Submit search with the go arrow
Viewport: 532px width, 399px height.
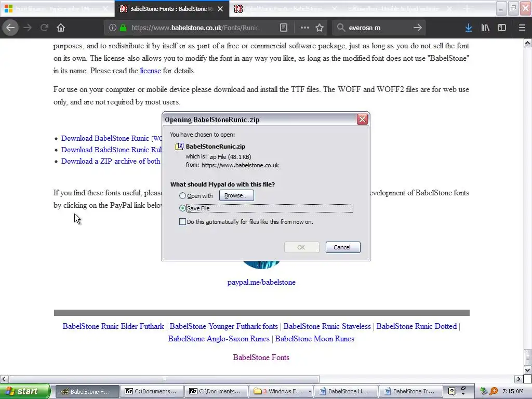tap(418, 28)
